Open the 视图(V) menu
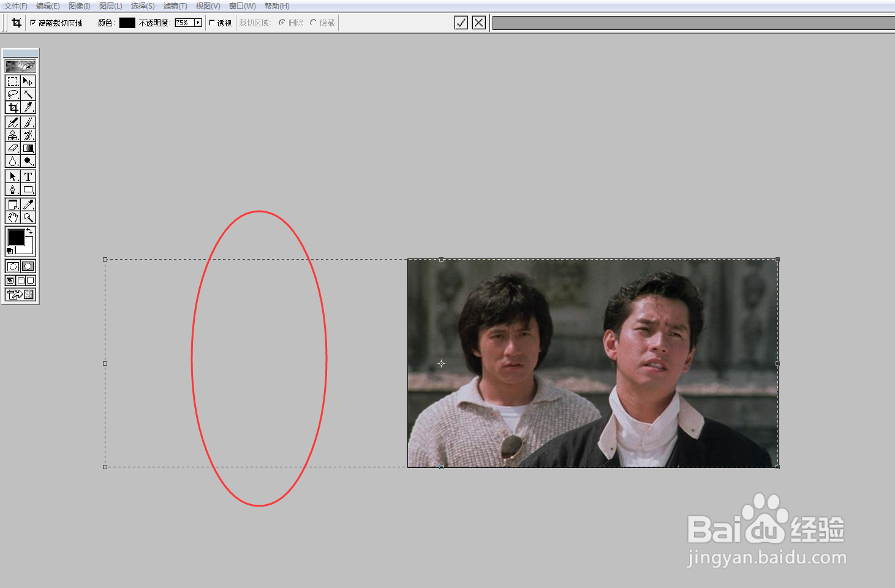Image resolution: width=895 pixels, height=588 pixels. 208,6
